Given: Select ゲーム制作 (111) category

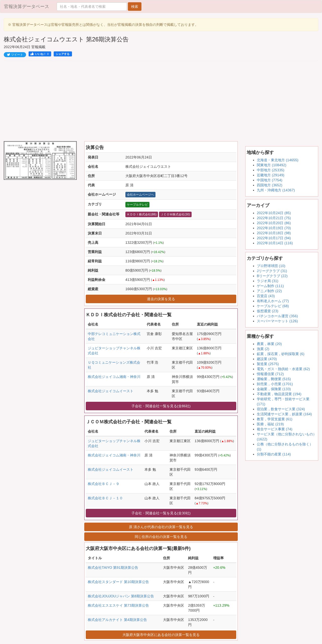Looking at the screenshot, I should (x=270, y=286).
